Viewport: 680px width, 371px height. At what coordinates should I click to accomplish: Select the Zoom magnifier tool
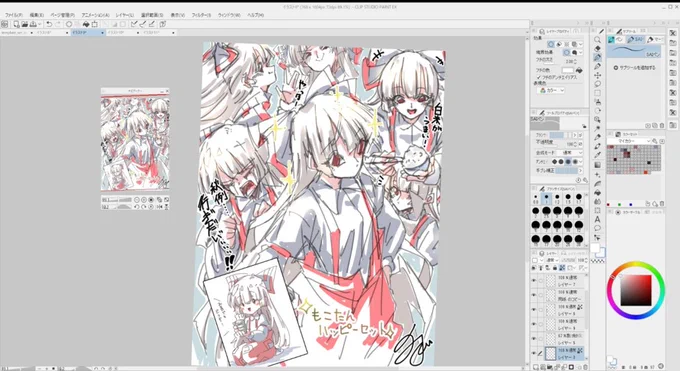click(x=598, y=39)
